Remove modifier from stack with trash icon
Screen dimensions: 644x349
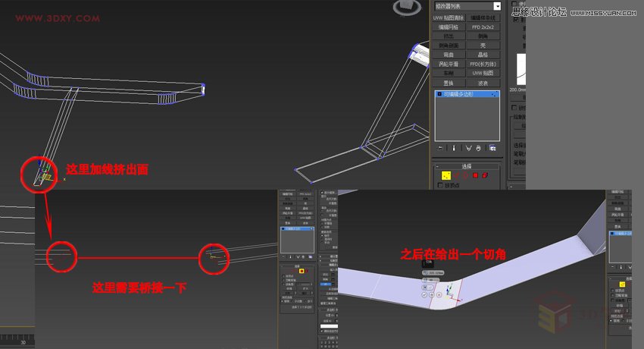(480, 148)
